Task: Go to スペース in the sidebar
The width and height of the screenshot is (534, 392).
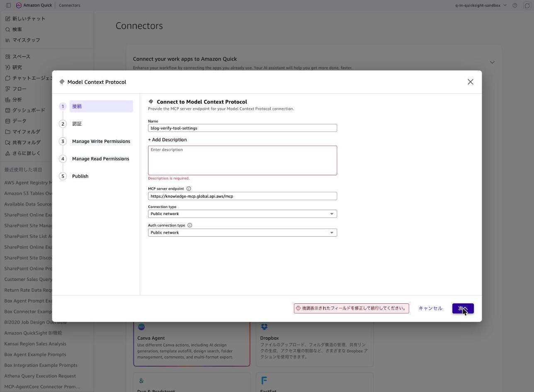Action: coord(18,57)
